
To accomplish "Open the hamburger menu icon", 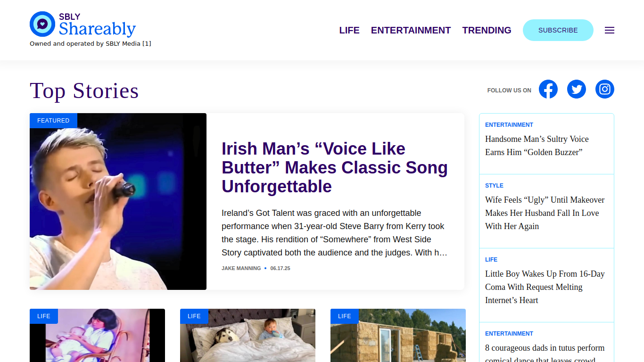I will pos(610,30).
